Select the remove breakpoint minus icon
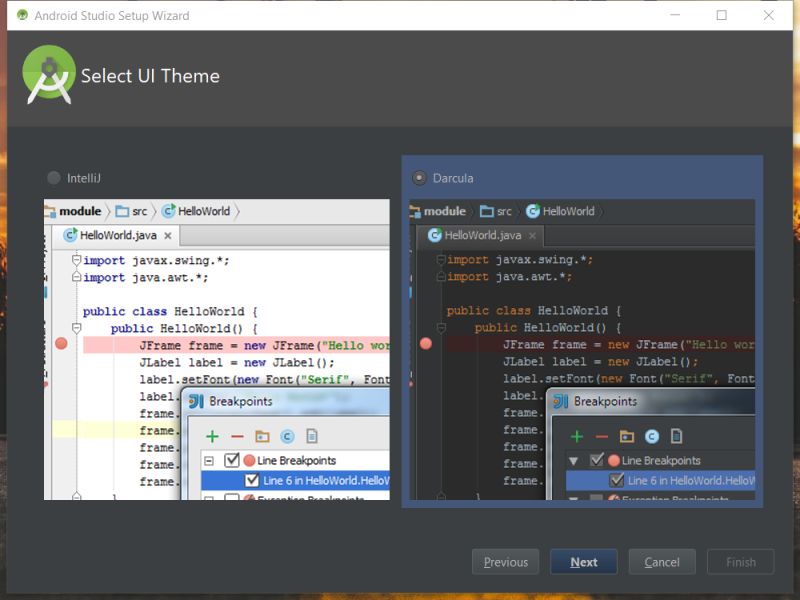This screenshot has height=600, width=800. [x=237, y=436]
